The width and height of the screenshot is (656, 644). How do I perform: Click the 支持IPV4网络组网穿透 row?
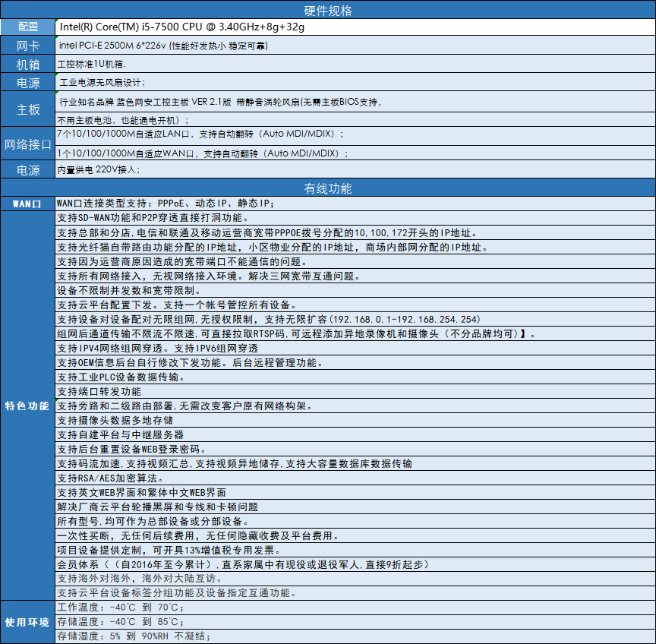(355, 348)
